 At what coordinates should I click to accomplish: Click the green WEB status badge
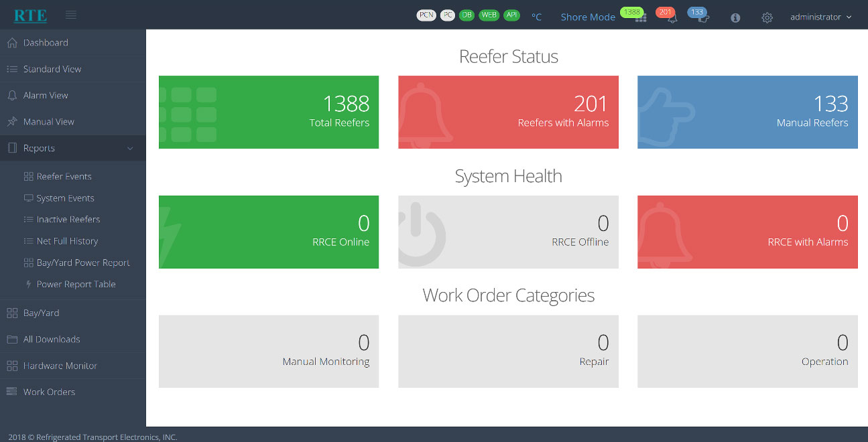click(489, 15)
